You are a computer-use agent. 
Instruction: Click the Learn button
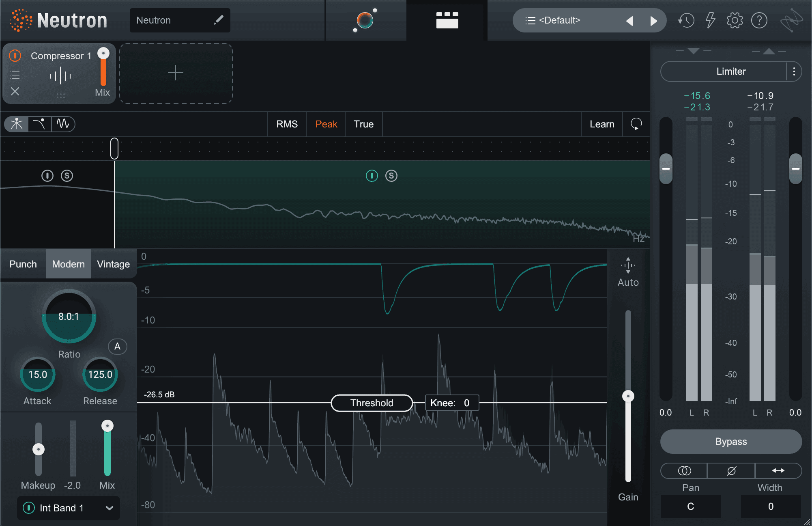[x=602, y=124]
